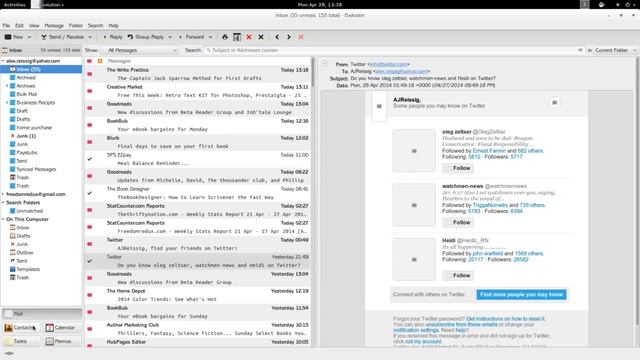Go to next message with right arrow

click(x=289, y=37)
